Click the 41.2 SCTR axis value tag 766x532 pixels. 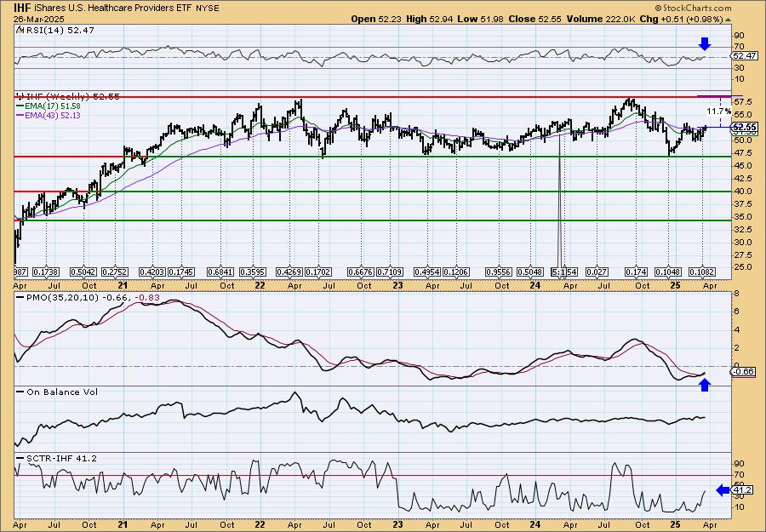[742, 489]
